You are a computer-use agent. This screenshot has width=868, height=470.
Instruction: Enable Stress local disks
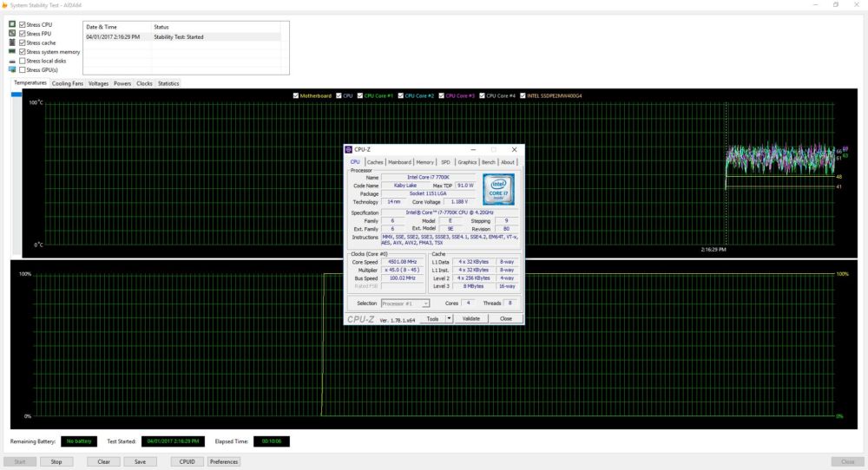point(23,61)
